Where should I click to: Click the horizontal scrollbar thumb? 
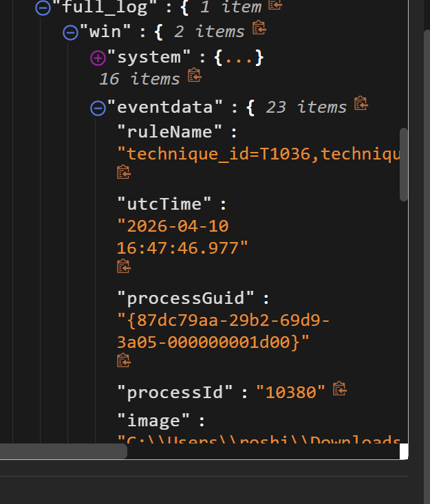pos(64,451)
